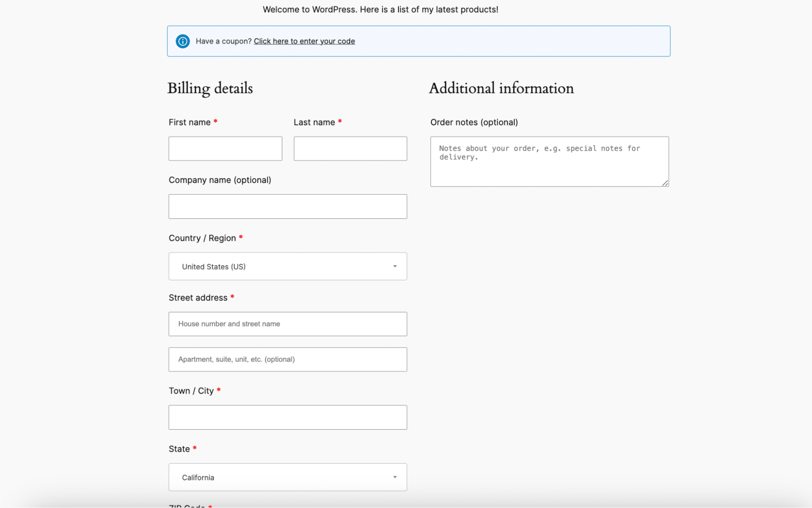
Task: Select California from State dropdown
Action: click(288, 477)
